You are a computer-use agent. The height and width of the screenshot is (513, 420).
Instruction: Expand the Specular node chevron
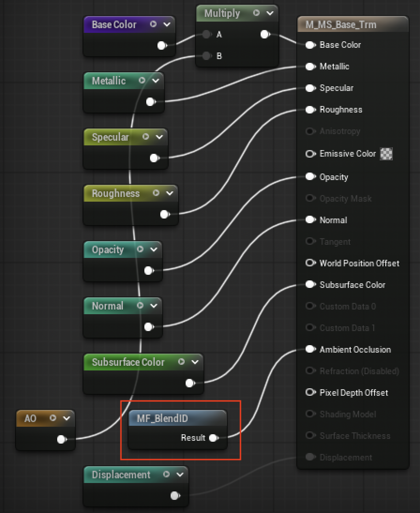[x=159, y=137]
